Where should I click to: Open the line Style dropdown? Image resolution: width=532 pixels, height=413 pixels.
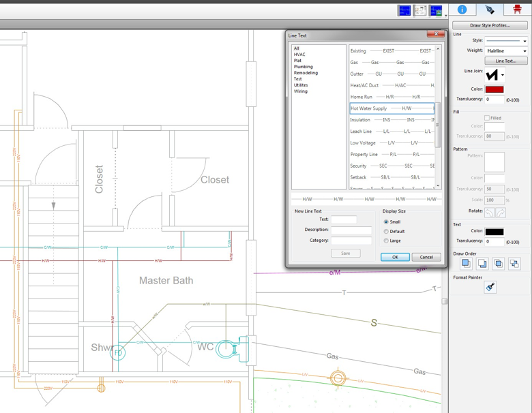point(506,41)
